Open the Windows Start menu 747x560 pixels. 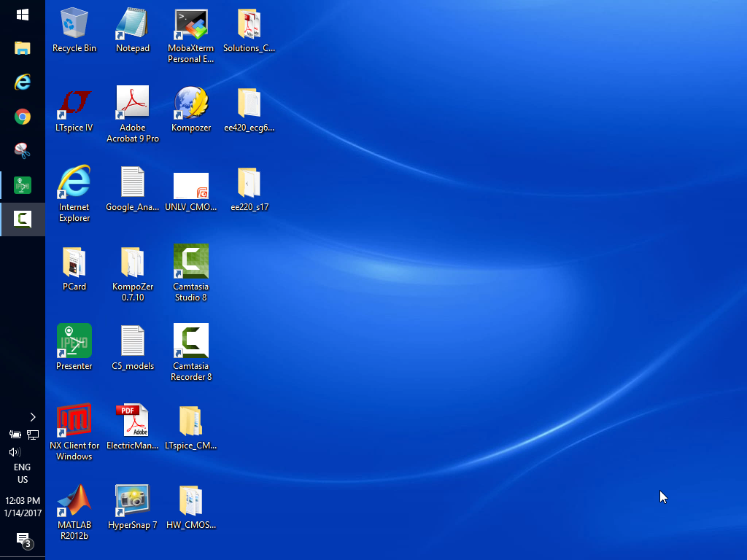click(23, 15)
